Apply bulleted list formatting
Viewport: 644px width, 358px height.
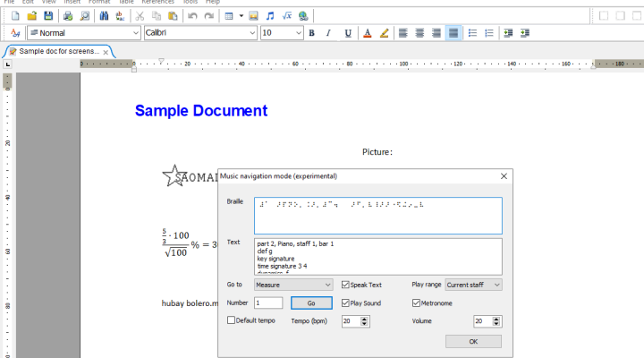473,33
